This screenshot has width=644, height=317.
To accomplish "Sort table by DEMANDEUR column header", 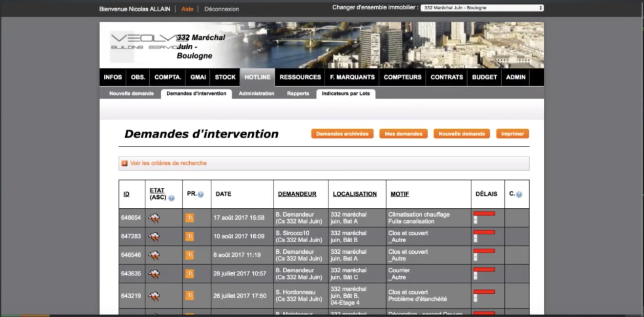I will (x=297, y=194).
